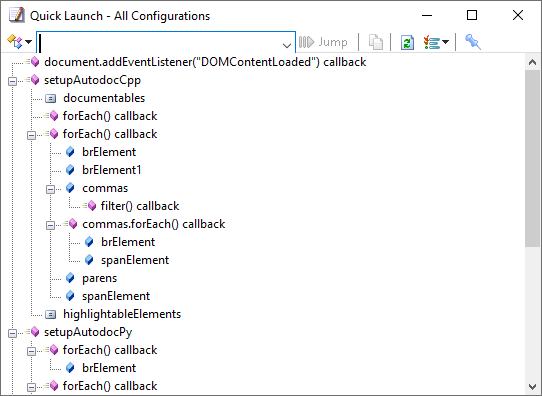The height and width of the screenshot is (396, 542).
Task: Select the brElement1 tree item
Action: pyautogui.click(x=111, y=170)
